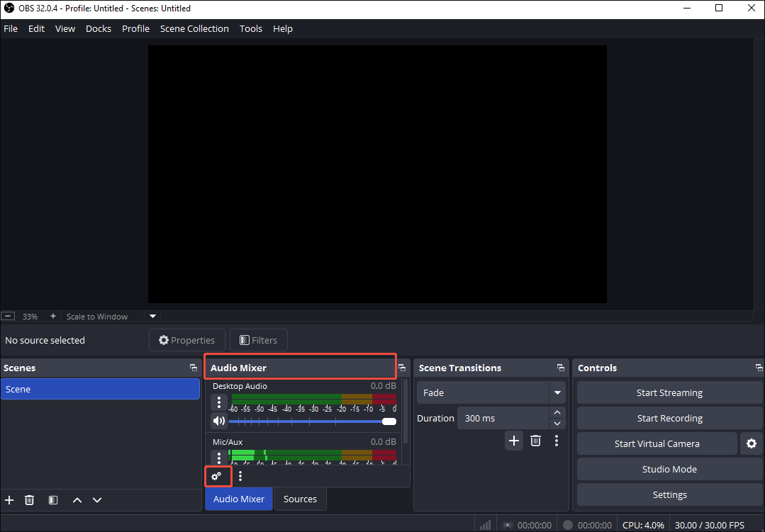Image resolution: width=765 pixels, height=532 pixels.
Task: Adjust the Desktop Audio volume slider
Action: tap(389, 421)
